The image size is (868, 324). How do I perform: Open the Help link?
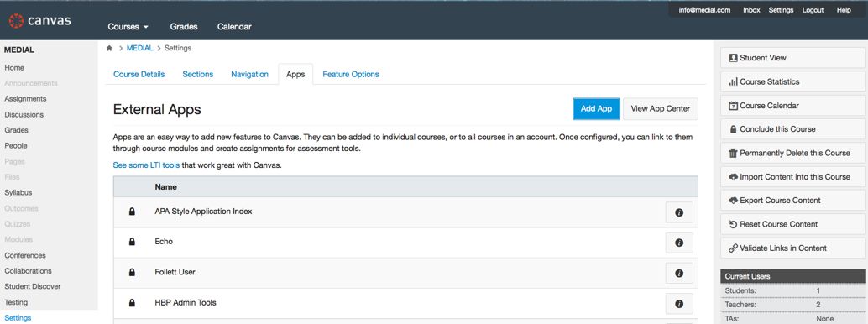844,10
